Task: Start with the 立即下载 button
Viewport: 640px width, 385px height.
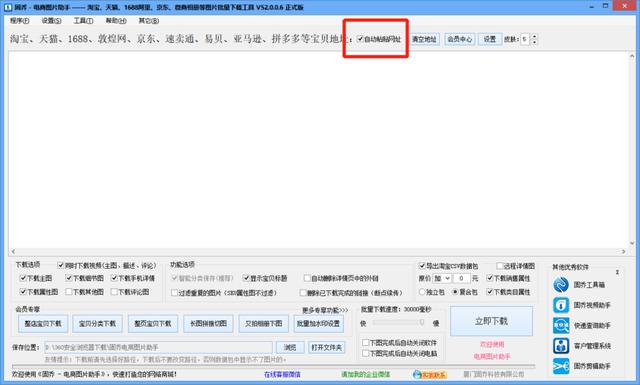Action: point(491,321)
